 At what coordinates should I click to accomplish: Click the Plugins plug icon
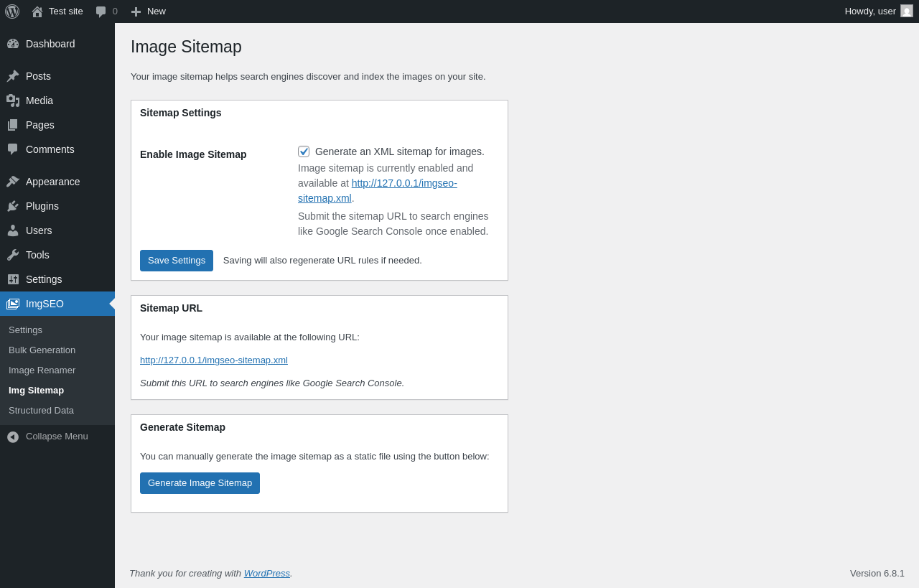tap(13, 206)
